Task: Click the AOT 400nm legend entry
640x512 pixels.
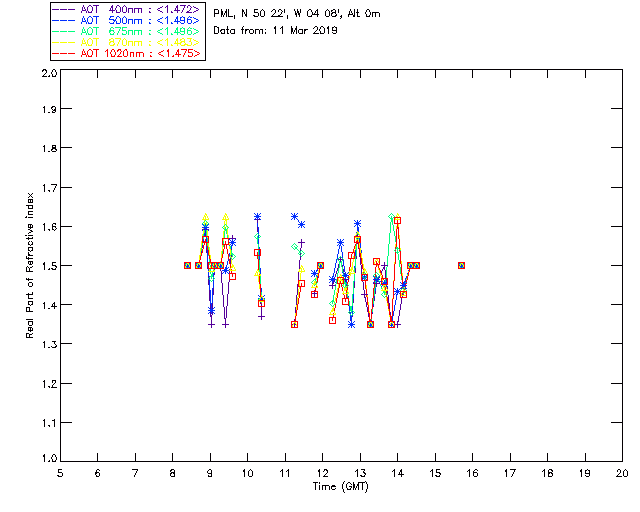Action: pyautogui.click(x=127, y=9)
